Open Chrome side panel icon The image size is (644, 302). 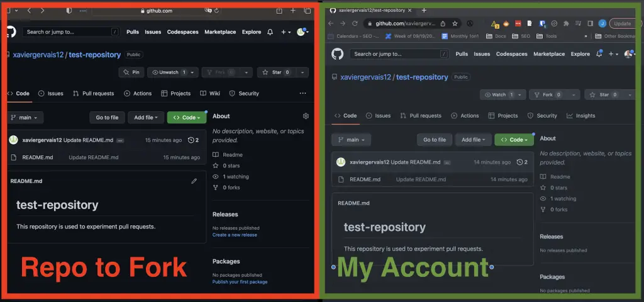(x=590, y=24)
